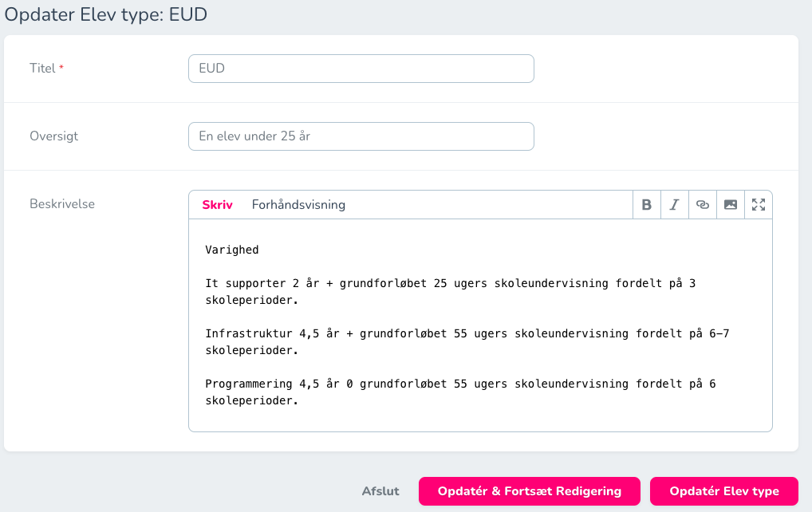812x512 pixels.
Task: Click Opdatér & Fortsæt Redigering button
Action: (x=530, y=491)
